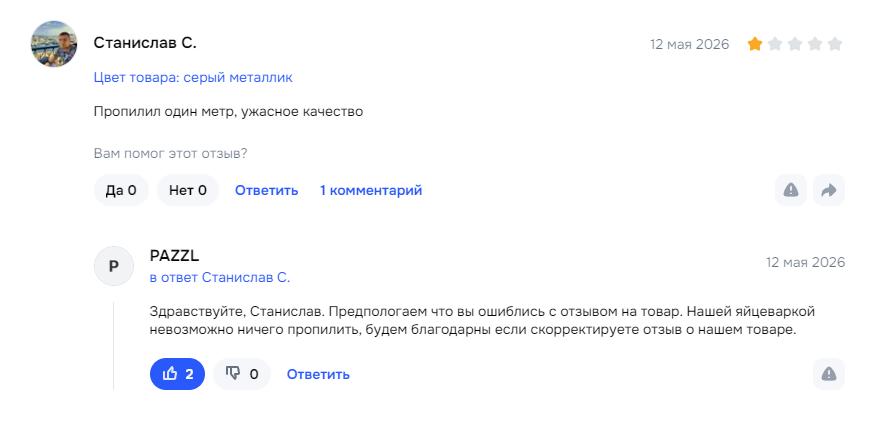Click the PAZZL seller name

174,256
